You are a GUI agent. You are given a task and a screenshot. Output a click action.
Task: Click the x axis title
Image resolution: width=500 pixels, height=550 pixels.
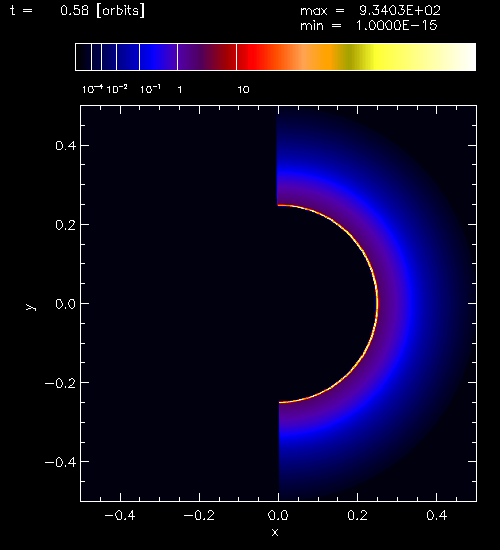point(275,532)
